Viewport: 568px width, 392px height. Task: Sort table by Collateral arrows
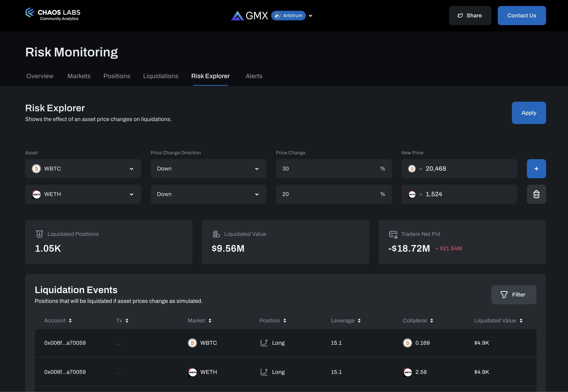click(x=432, y=321)
